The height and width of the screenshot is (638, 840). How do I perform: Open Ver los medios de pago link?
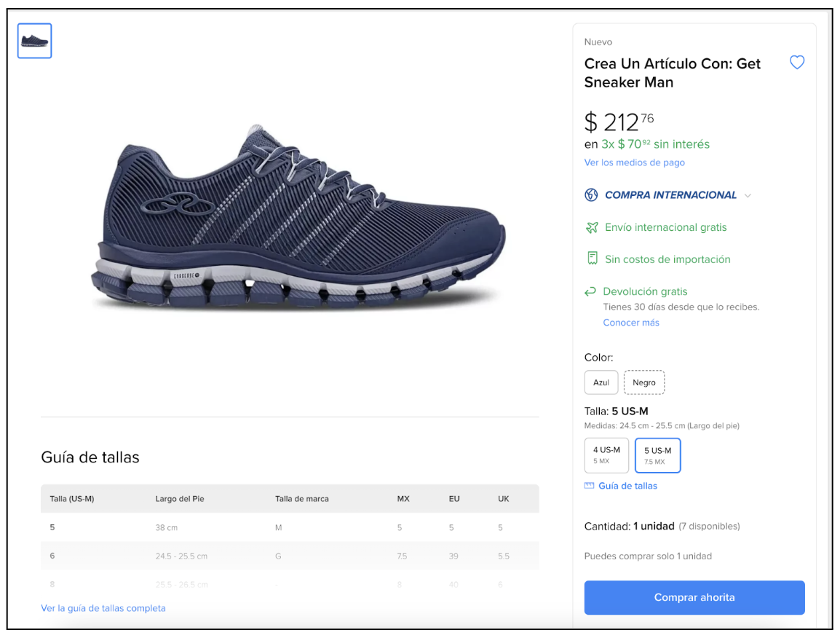(x=634, y=162)
